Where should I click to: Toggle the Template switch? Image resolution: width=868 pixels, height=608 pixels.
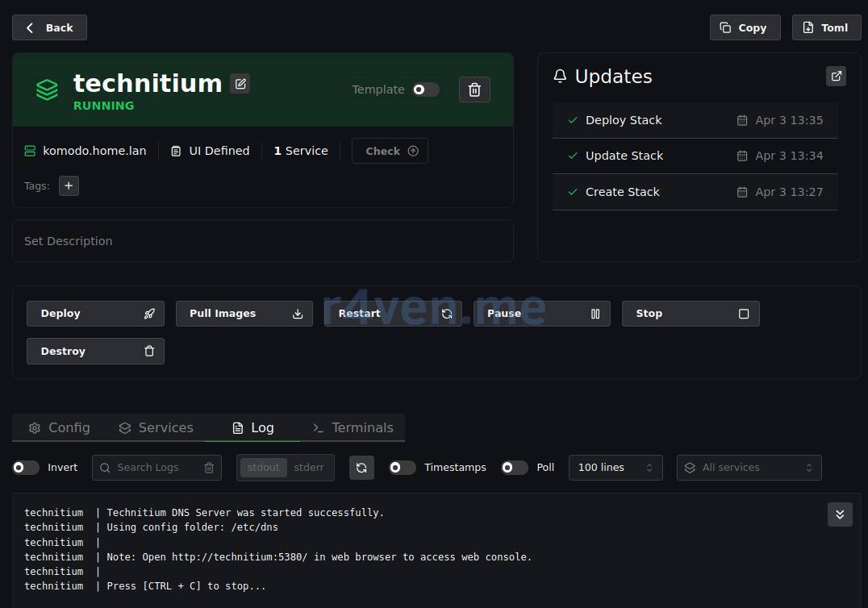pos(425,90)
